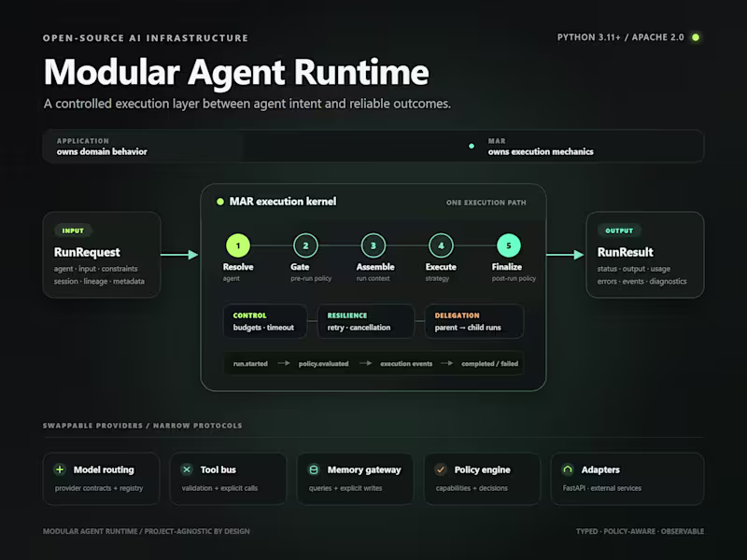Screen dimensions: 747x560
Task: Click the strategy caption under Execute
Action: 437,278
